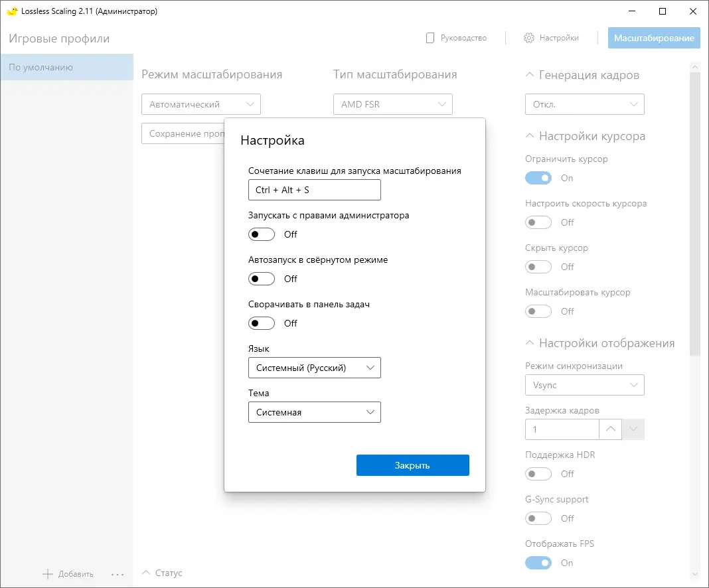Increase Задержка кадров with the up arrow
This screenshot has width=709, height=588.
pos(611,429)
